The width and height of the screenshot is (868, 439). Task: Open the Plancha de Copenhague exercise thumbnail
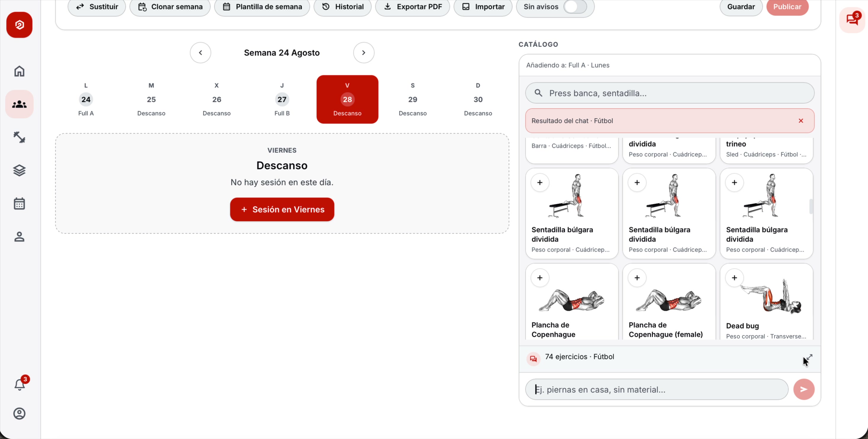pos(571,300)
